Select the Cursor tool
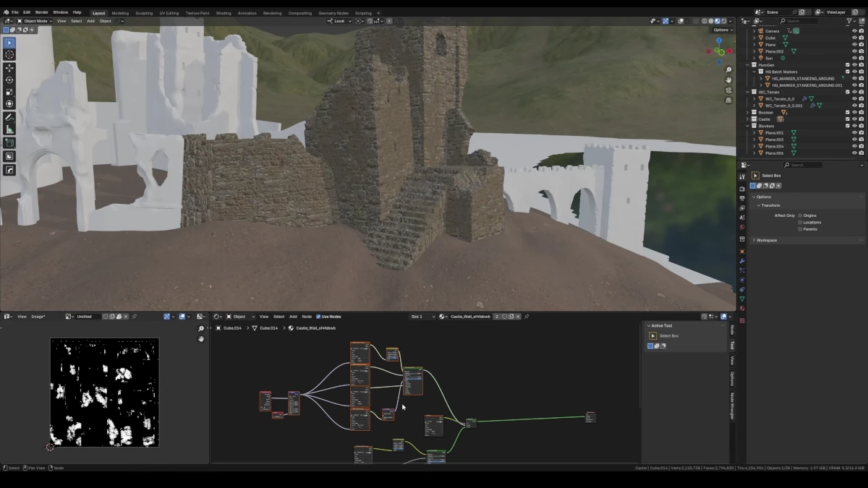Viewport: 868px width, 488px height. (x=9, y=55)
